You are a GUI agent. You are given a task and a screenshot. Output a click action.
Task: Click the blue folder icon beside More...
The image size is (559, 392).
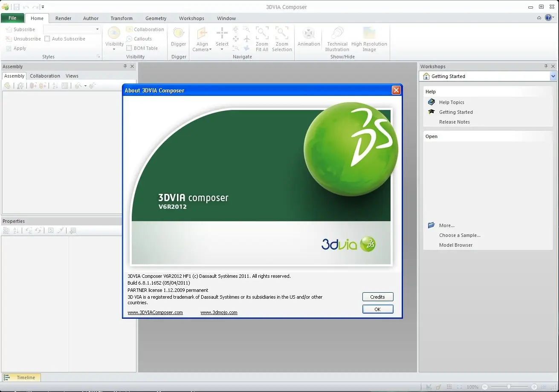tap(431, 225)
